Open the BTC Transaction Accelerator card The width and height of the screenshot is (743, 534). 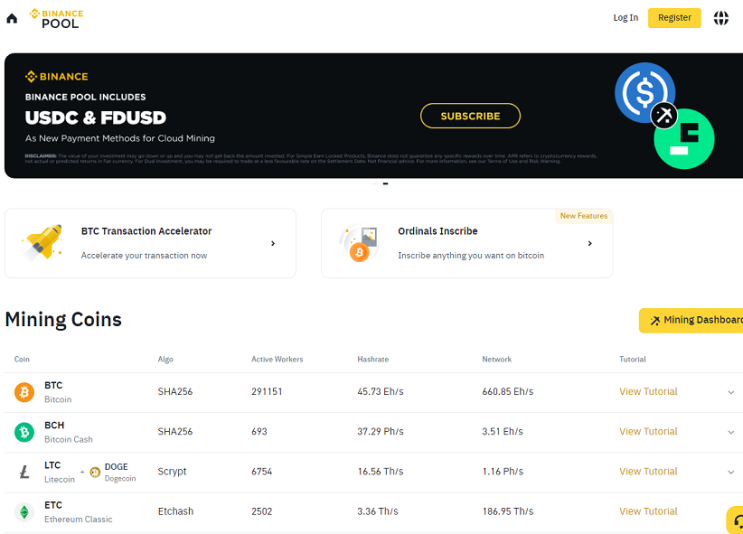pyautogui.click(x=150, y=243)
